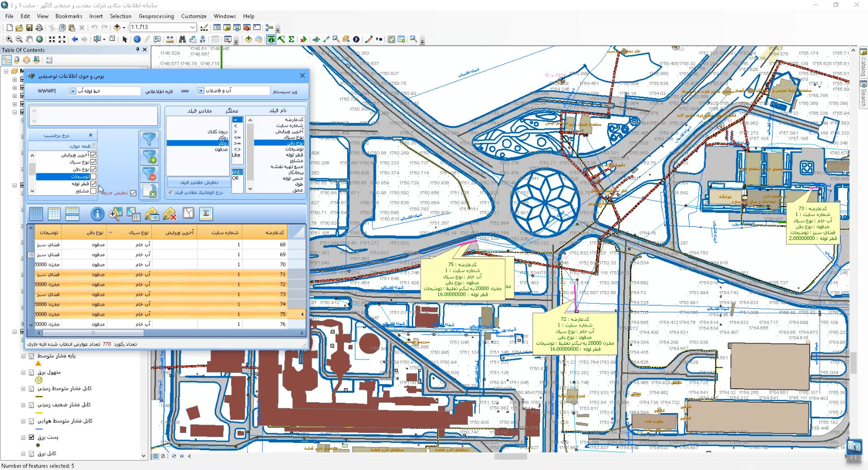Open the خط لوله آب layer dropdown
The height and width of the screenshot is (470, 868).
pyautogui.click(x=73, y=91)
